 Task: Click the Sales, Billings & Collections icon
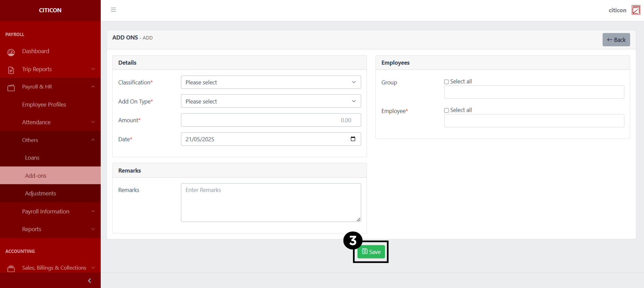pyautogui.click(x=11, y=269)
